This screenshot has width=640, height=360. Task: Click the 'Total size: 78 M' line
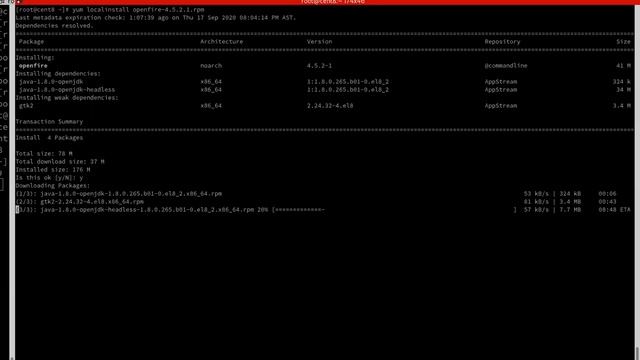pyautogui.click(x=44, y=154)
